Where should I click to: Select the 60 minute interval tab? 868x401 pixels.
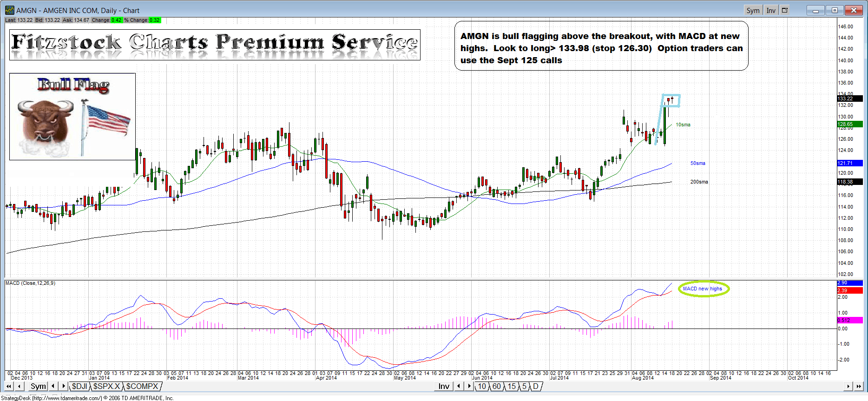tap(497, 386)
